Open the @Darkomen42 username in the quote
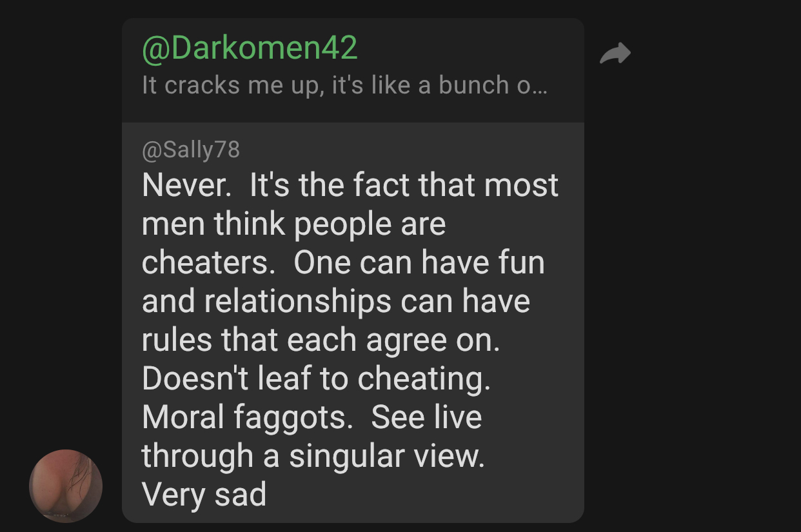801x532 pixels. pyautogui.click(x=250, y=48)
